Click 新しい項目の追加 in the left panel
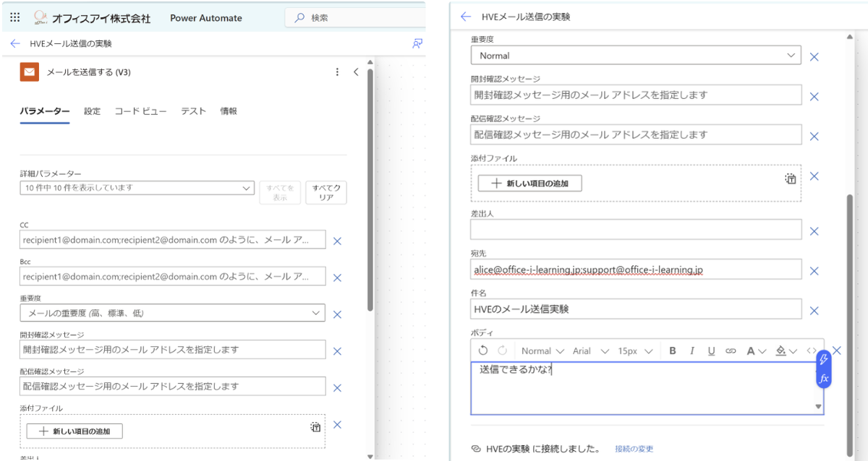Screen dimensions: 868x461 pos(75,431)
